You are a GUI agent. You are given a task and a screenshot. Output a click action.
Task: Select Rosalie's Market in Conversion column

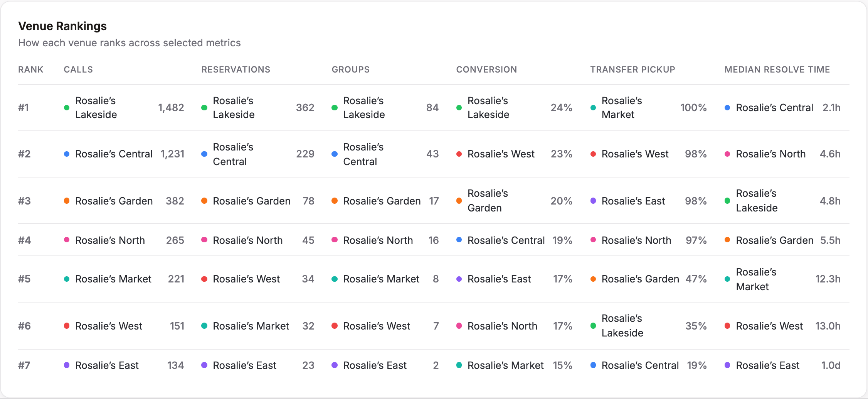[x=505, y=365]
